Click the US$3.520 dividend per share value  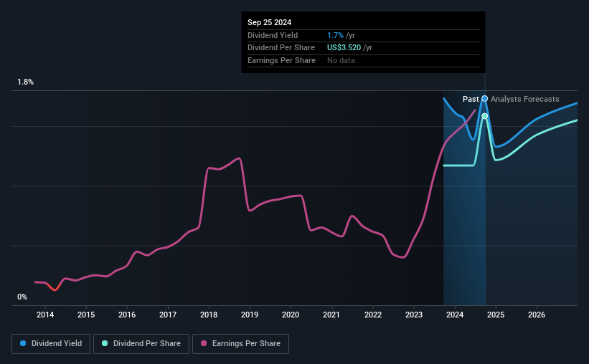point(344,48)
